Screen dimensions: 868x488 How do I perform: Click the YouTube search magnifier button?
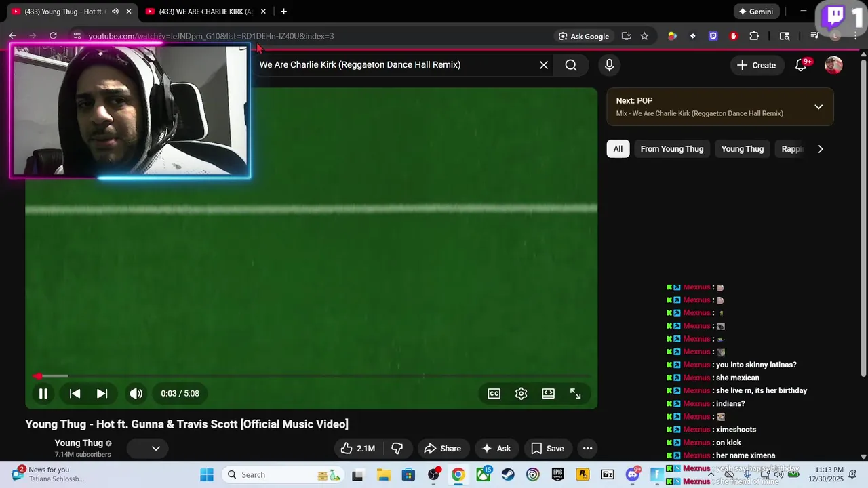point(571,65)
